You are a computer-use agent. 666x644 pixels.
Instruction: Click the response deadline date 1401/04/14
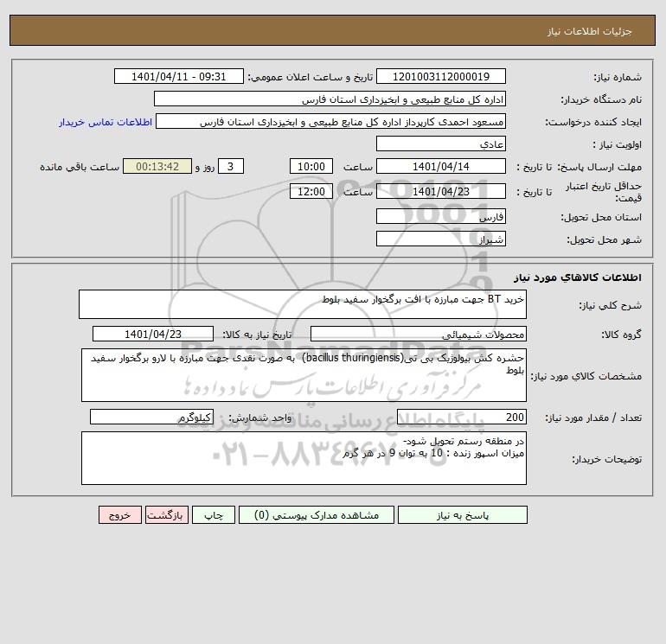[441, 167]
